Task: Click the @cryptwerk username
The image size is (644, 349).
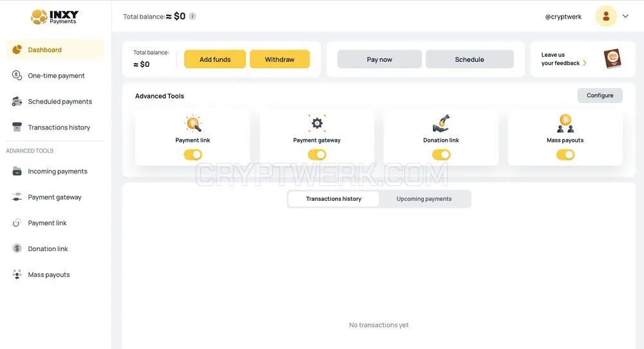Action: (x=563, y=17)
